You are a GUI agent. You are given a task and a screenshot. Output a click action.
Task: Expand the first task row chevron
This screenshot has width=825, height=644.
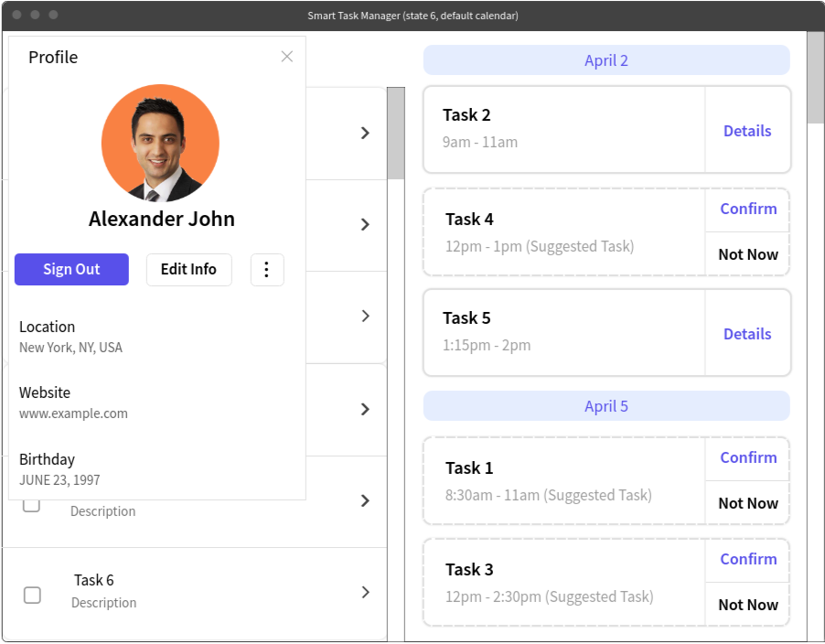pyautogui.click(x=365, y=134)
